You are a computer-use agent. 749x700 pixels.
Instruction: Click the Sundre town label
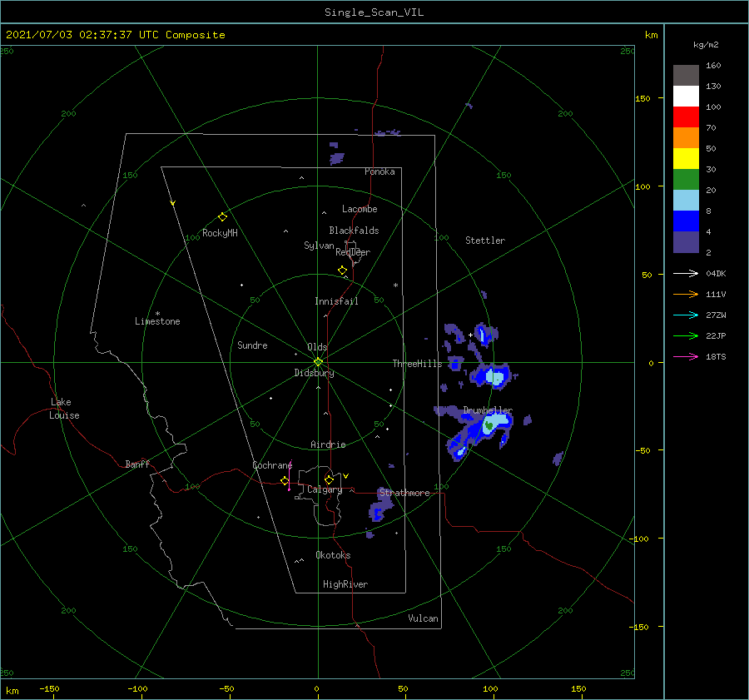pos(252,345)
